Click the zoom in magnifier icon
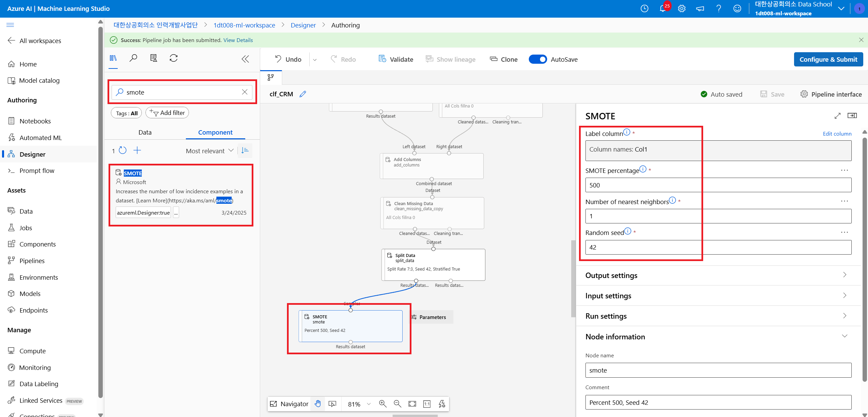Image resolution: width=868 pixels, height=417 pixels. click(383, 404)
